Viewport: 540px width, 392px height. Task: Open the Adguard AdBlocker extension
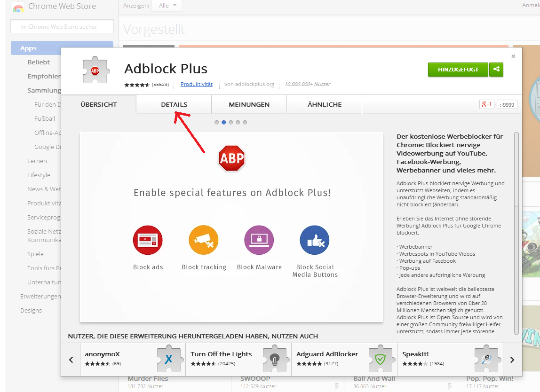tap(327, 354)
